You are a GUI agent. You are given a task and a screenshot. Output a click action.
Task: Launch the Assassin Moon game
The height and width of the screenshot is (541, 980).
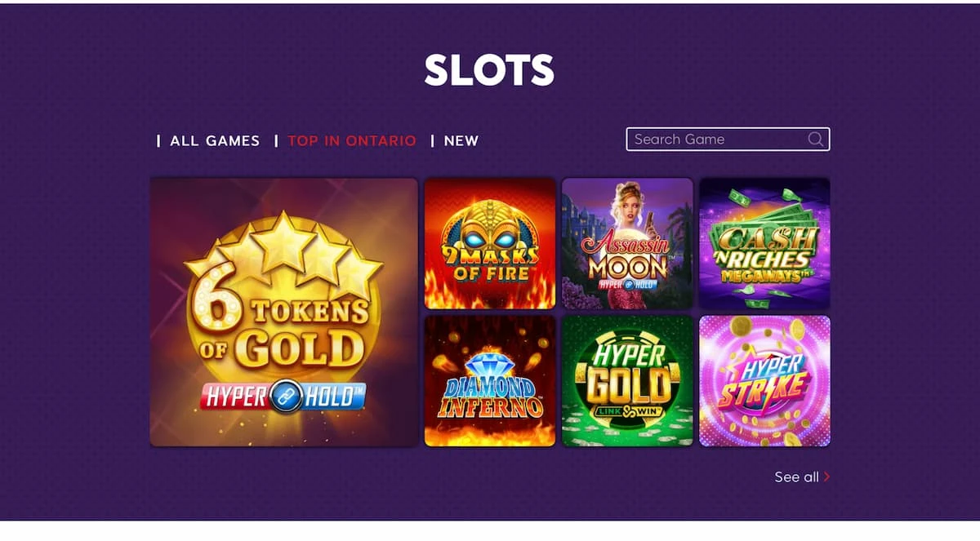coord(627,242)
